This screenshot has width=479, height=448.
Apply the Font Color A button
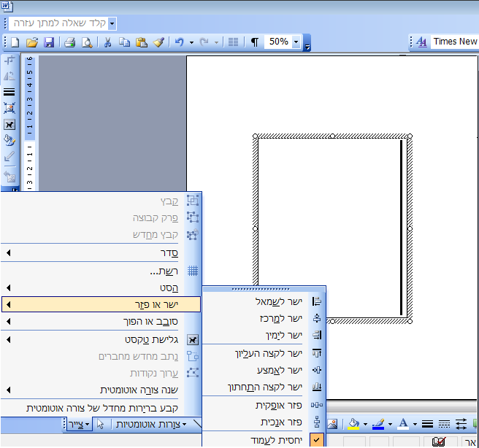point(403,424)
